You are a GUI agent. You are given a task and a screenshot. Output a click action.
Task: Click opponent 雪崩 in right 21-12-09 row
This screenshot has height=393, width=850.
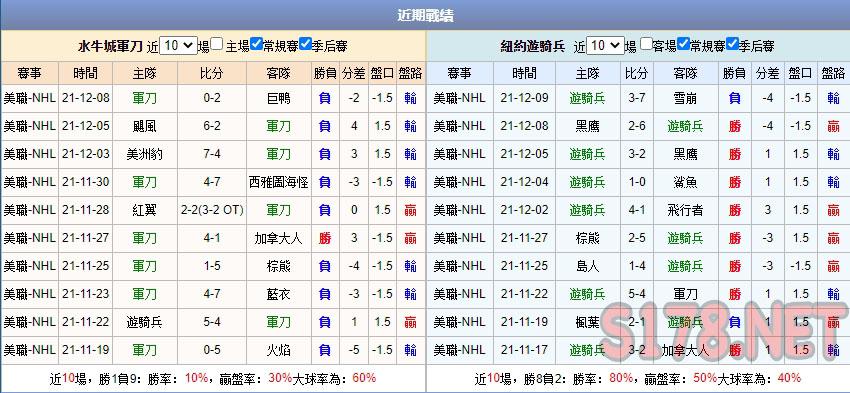pos(685,98)
